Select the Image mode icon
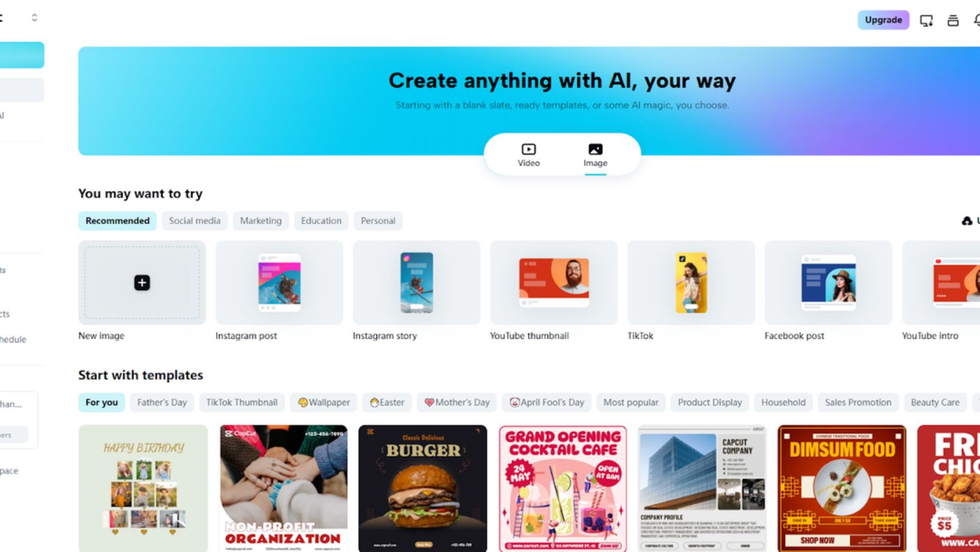This screenshot has height=552, width=980. tap(595, 149)
